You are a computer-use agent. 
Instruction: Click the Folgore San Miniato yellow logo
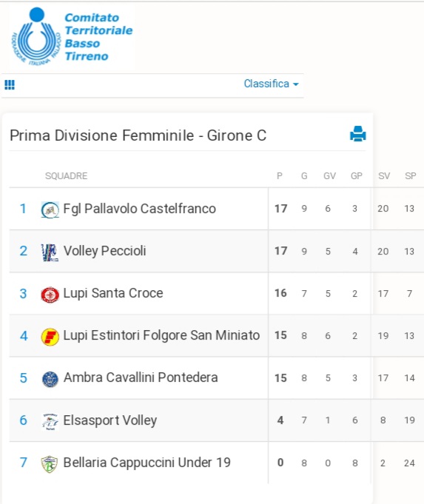[x=50, y=337]
